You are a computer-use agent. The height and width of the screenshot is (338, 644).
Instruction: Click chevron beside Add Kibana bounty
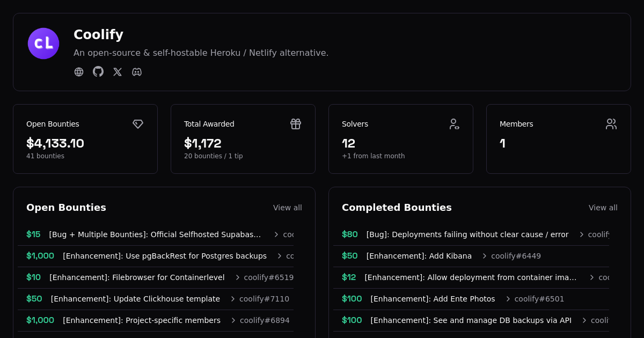click(x=485, y=256)
